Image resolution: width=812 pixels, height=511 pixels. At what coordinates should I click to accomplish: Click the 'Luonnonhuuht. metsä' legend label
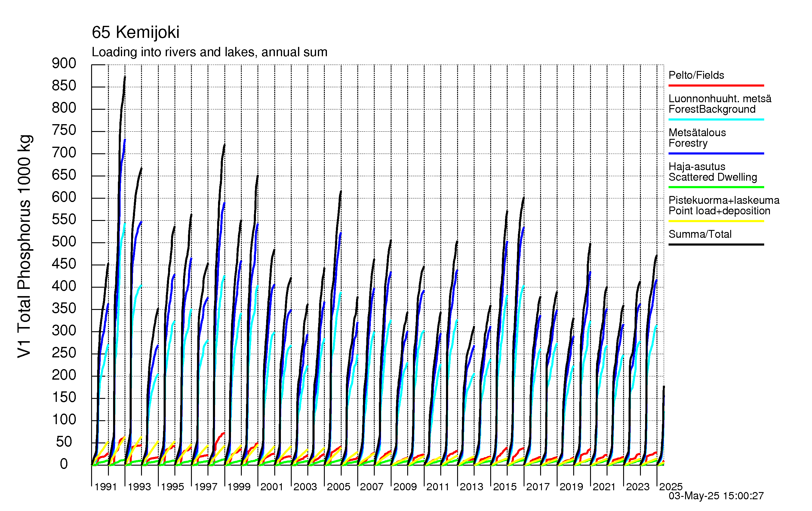720,99
